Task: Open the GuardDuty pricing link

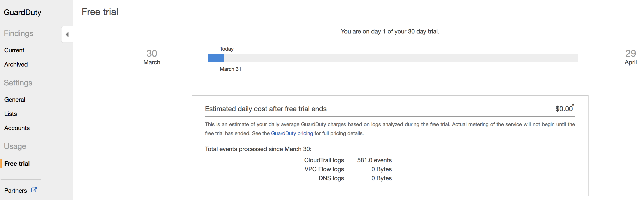Action: point(292,133)
